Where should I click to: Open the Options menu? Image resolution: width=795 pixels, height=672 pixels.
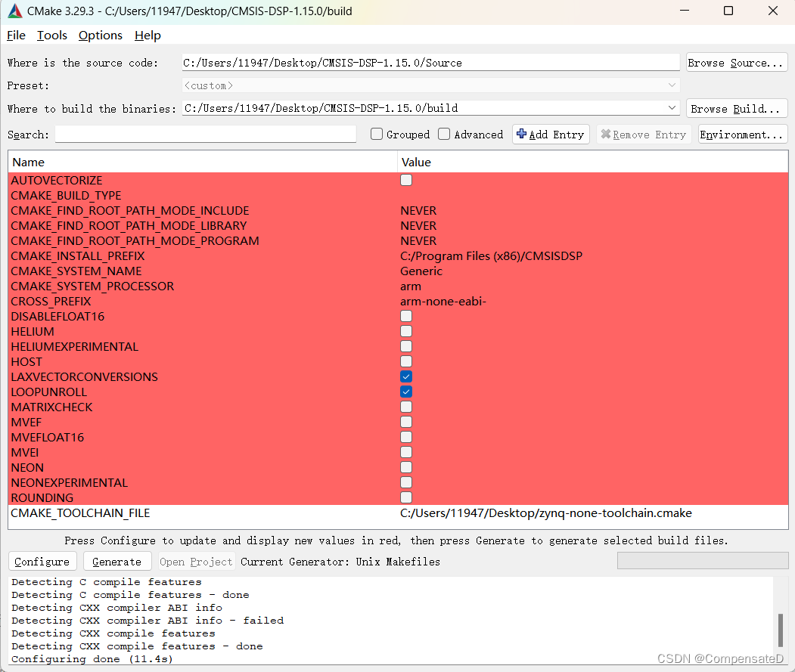100,35
